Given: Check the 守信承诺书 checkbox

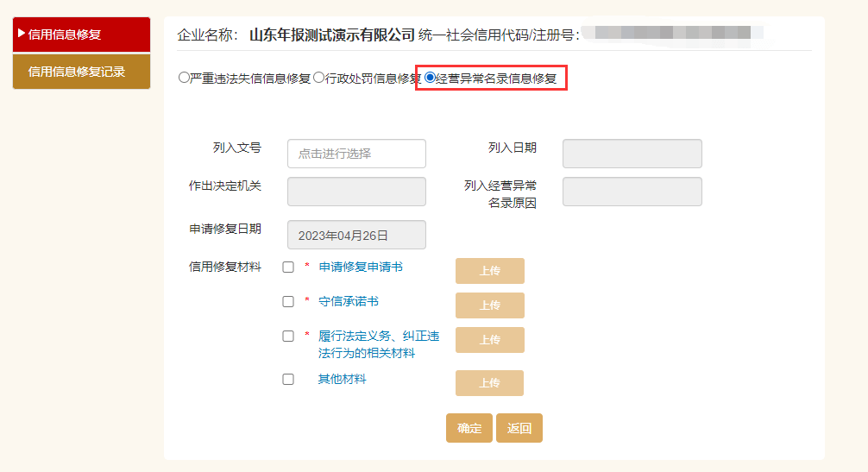Looking at the screenshot, I should tap(288, 302).
